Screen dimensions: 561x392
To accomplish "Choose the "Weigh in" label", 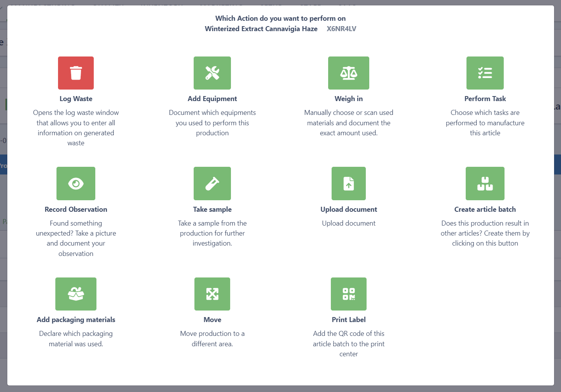I will [349, 99].
